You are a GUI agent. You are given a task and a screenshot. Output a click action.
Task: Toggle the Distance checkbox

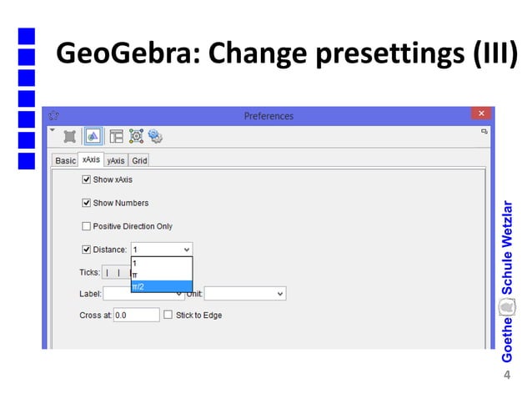tap(86, 249)
